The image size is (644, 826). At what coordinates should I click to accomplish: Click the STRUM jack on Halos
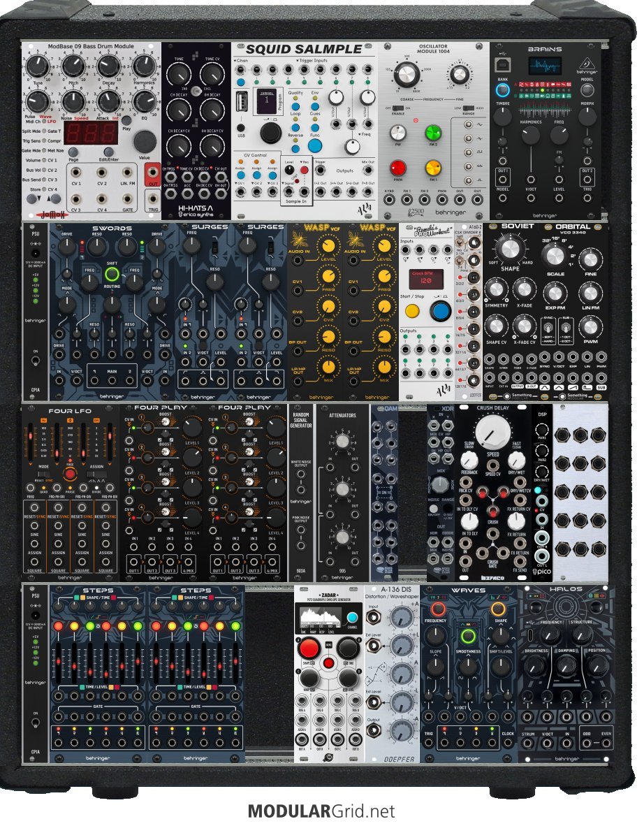click(527, 743)
